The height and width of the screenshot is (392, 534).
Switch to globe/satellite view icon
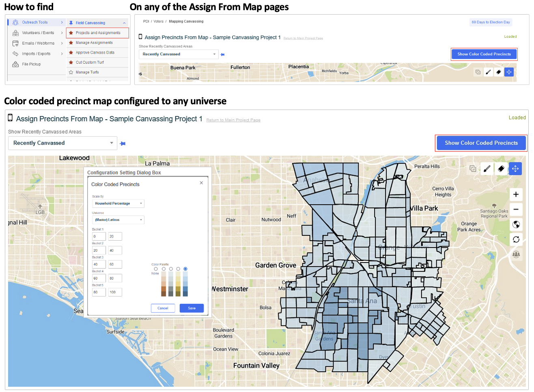[x=516, y=225]
